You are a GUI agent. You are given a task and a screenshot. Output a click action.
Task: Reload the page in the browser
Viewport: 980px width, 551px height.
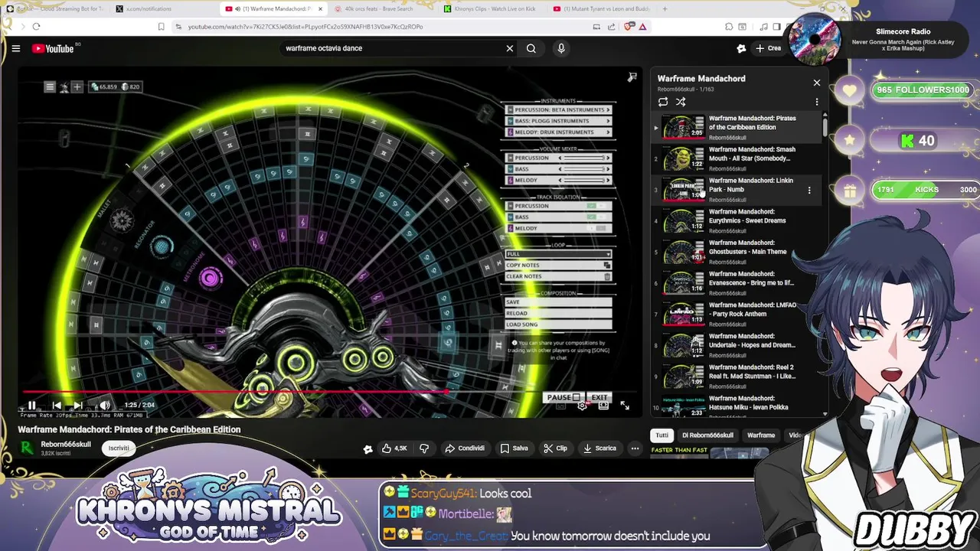36,27
